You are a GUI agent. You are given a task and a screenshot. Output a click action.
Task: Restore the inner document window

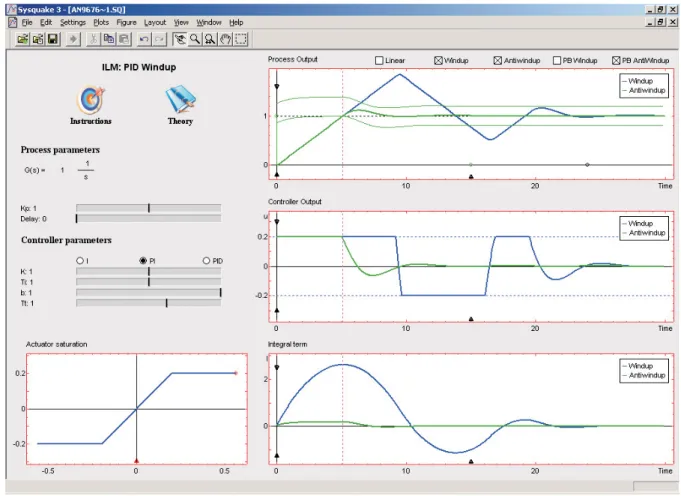661,22
